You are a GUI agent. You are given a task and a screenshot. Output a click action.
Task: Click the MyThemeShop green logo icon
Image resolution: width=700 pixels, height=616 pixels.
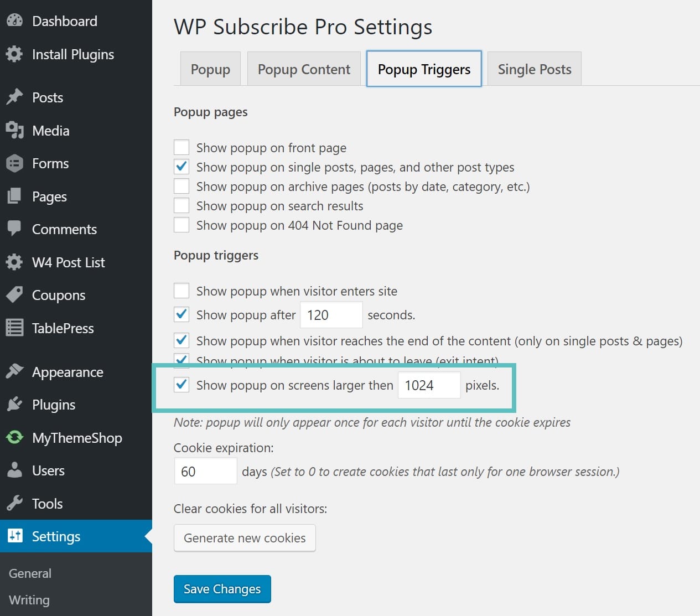(x=15, y=437)
